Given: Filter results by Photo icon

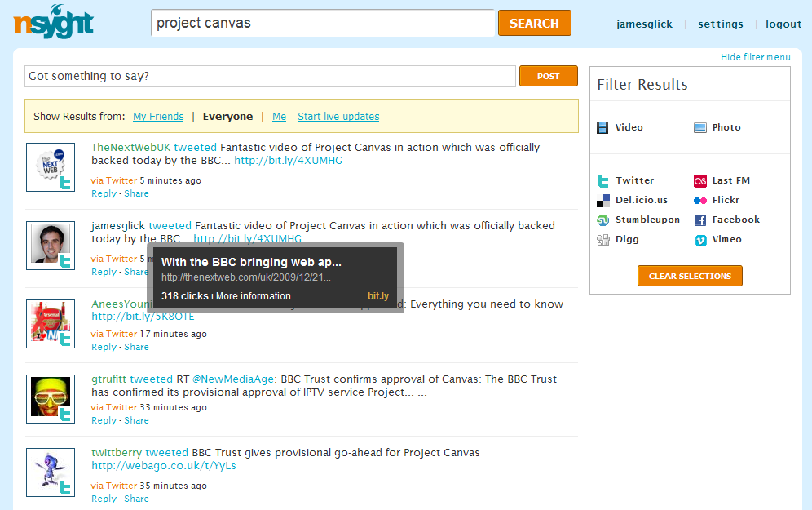Looking at the screenshot, I should (699, 127).
